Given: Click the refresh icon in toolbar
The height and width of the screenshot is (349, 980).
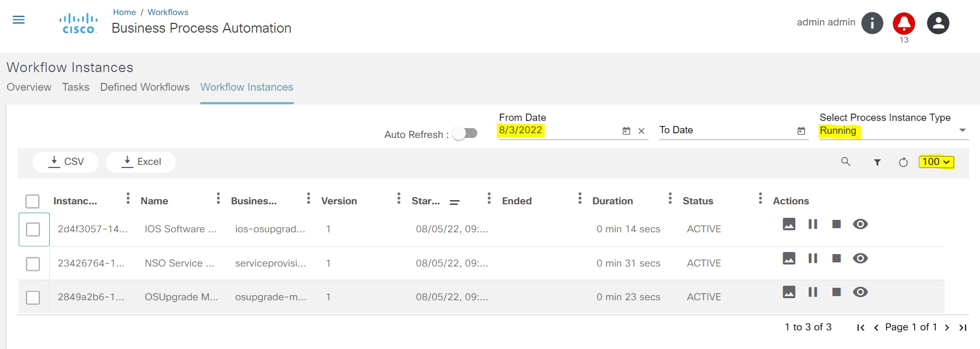Looking at the screenshot, I should click(903, 162).
